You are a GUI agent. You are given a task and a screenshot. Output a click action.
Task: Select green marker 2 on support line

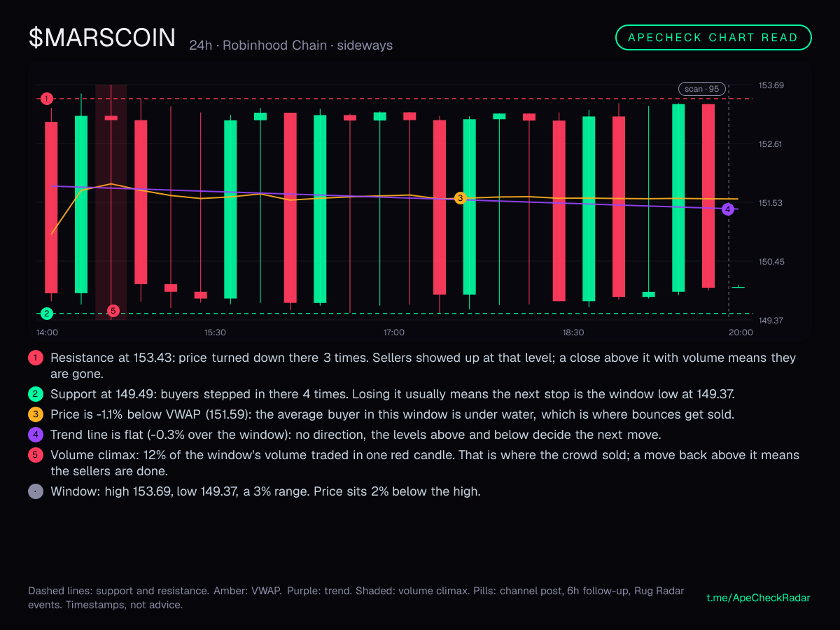point(47,314)
